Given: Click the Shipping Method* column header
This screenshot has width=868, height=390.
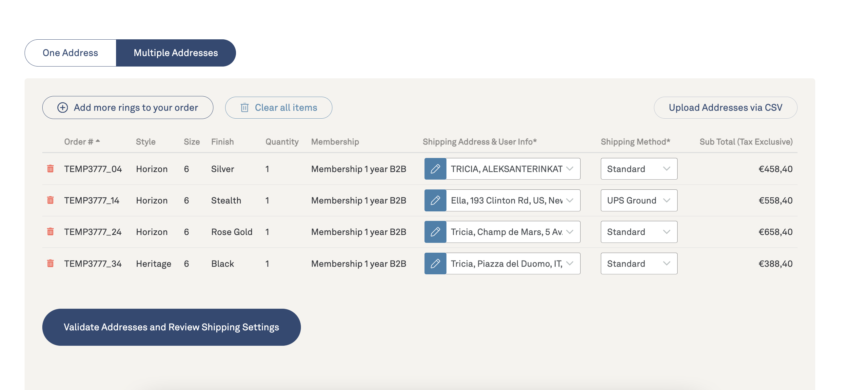Looking at the screenshot, I should tap(636, 142).
